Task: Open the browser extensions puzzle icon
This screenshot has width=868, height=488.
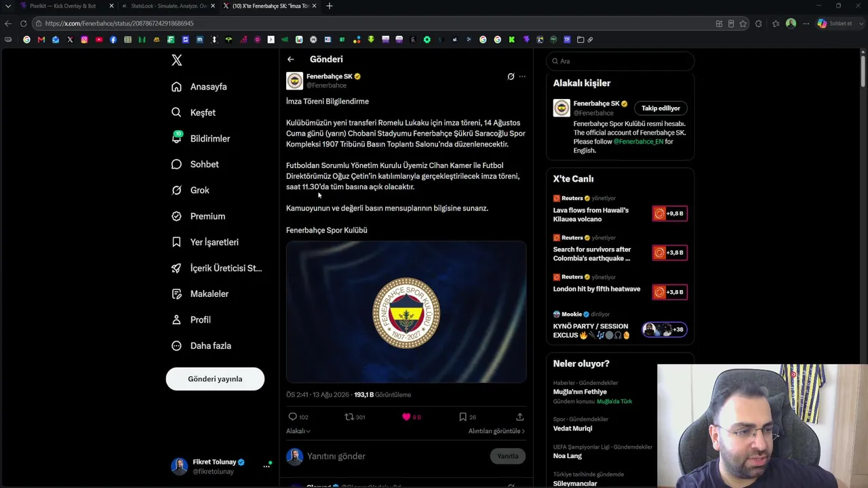Action: pyautogui.click(x=758, y=24)
